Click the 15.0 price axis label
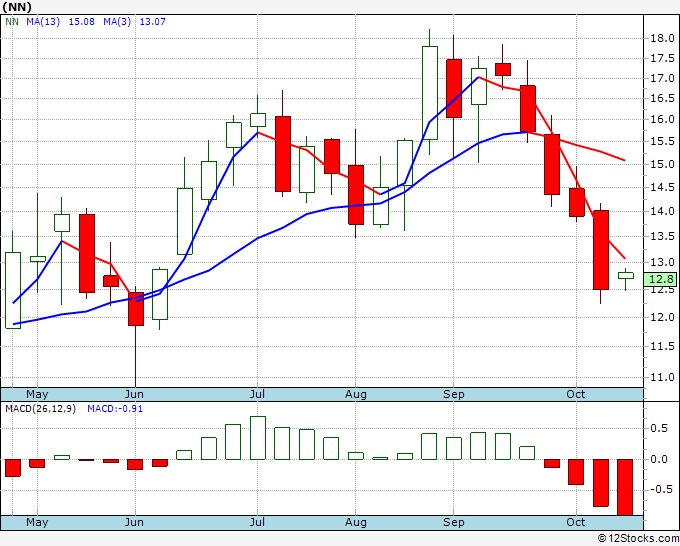 point(662,164)
